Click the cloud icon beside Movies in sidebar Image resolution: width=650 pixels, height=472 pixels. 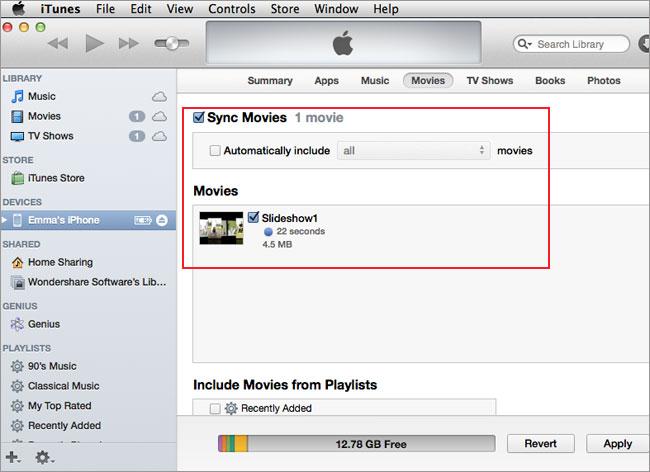click(x=159, y=116)
